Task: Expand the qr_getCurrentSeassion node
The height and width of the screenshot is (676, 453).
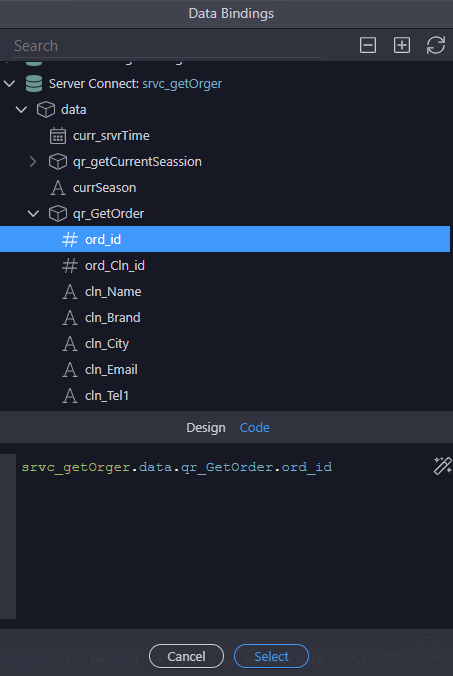Action: tap(33, 162)
